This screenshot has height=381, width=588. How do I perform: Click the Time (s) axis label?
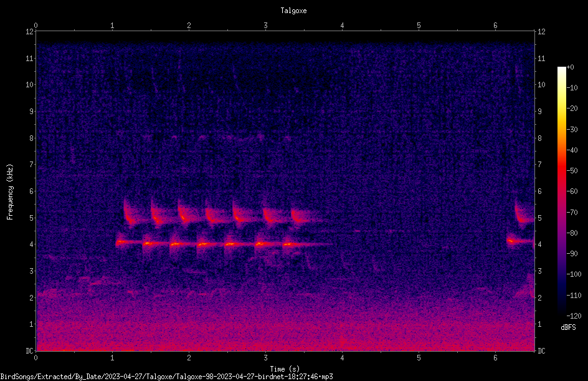point(285,369)
